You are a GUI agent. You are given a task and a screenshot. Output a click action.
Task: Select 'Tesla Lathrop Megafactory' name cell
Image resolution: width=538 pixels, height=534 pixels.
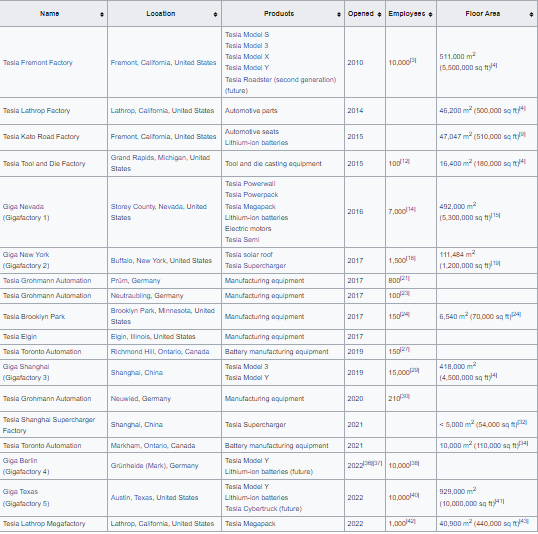point(54,524)
